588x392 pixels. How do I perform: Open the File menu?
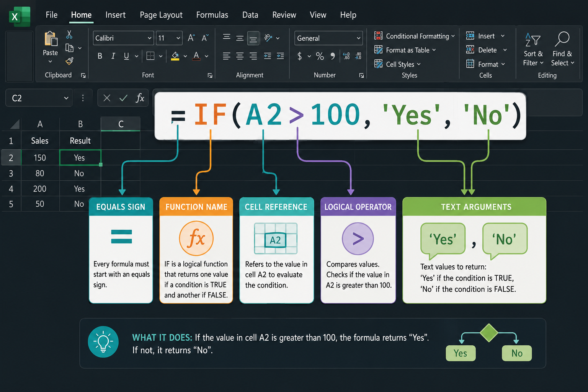coord(51,15)
